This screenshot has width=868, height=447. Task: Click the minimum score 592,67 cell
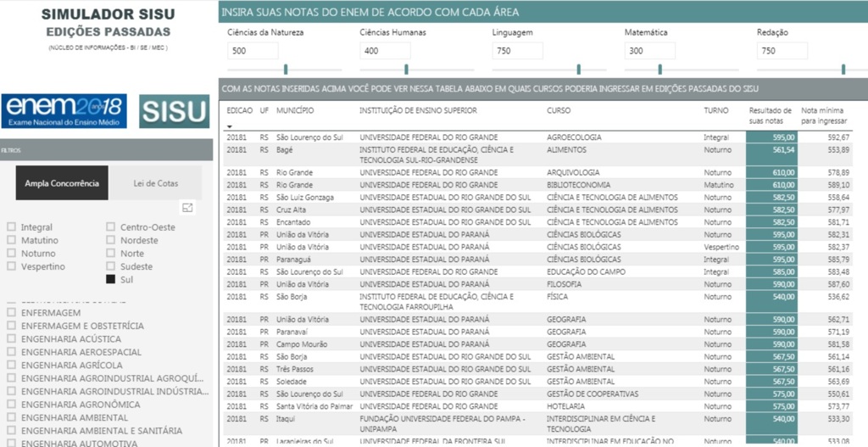(837, 137)
